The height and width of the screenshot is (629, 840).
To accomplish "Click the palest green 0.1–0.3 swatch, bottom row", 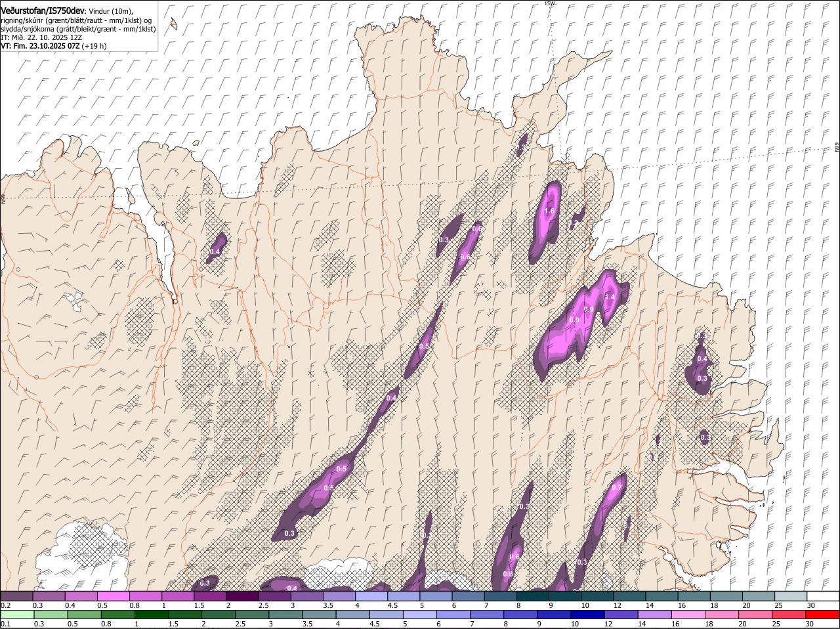I will (x=17, y=615).
